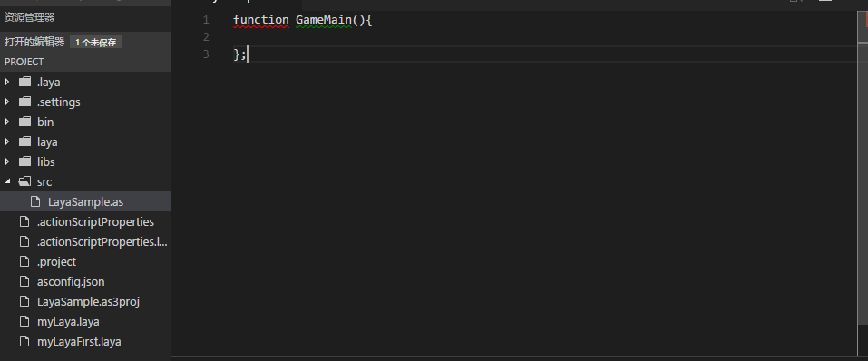This screenshot has height=361, width=868.
Task: Click the 1 个未保存 badge
Action: coord(96,42)
